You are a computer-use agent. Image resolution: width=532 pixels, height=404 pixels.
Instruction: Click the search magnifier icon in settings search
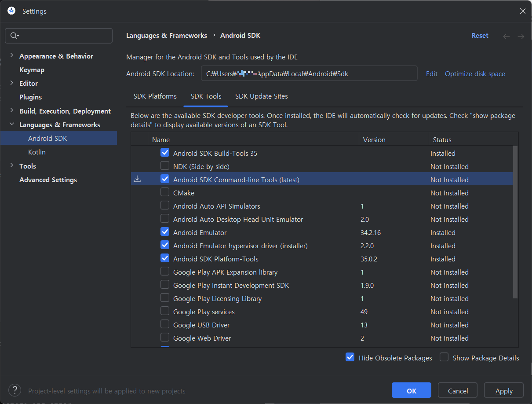click(15, 36)
